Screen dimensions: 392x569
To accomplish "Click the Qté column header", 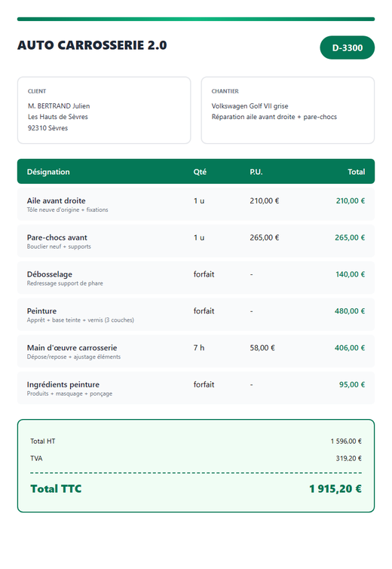I will tap(200, 172).
